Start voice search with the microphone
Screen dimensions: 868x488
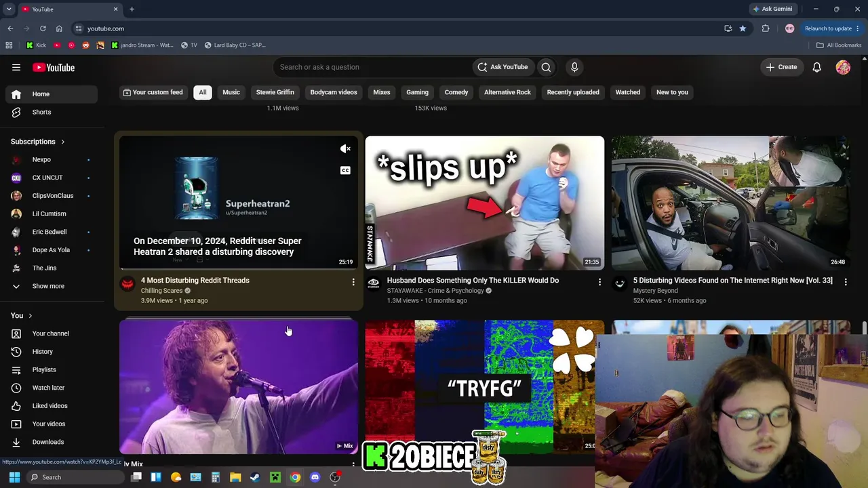[x=574, y=67]
